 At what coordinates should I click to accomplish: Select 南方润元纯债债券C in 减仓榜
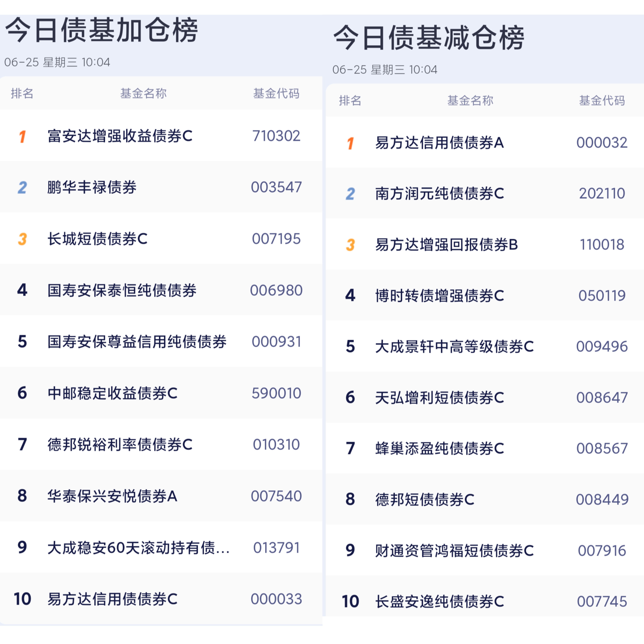439,194
